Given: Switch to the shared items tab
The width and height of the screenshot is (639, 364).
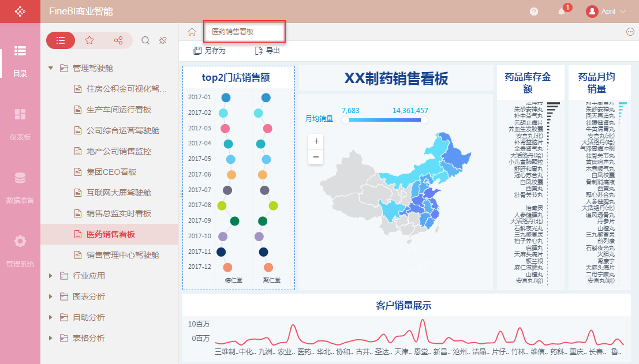Looking at the screenshot, I should click(118, 40).
